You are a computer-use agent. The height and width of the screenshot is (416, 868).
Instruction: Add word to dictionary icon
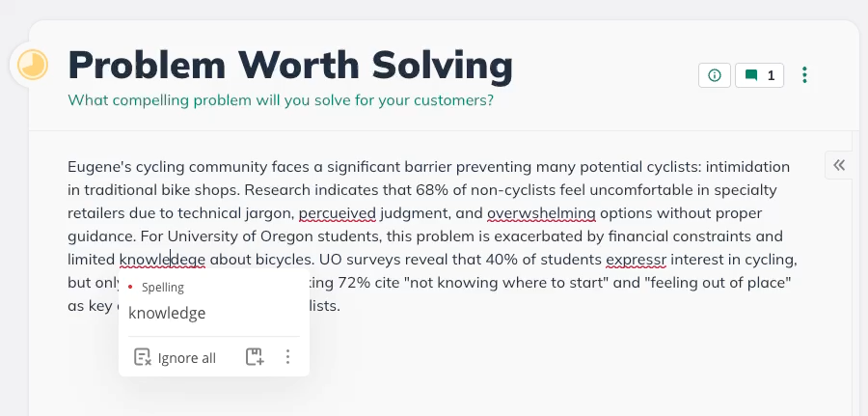(x=255, y=357)
